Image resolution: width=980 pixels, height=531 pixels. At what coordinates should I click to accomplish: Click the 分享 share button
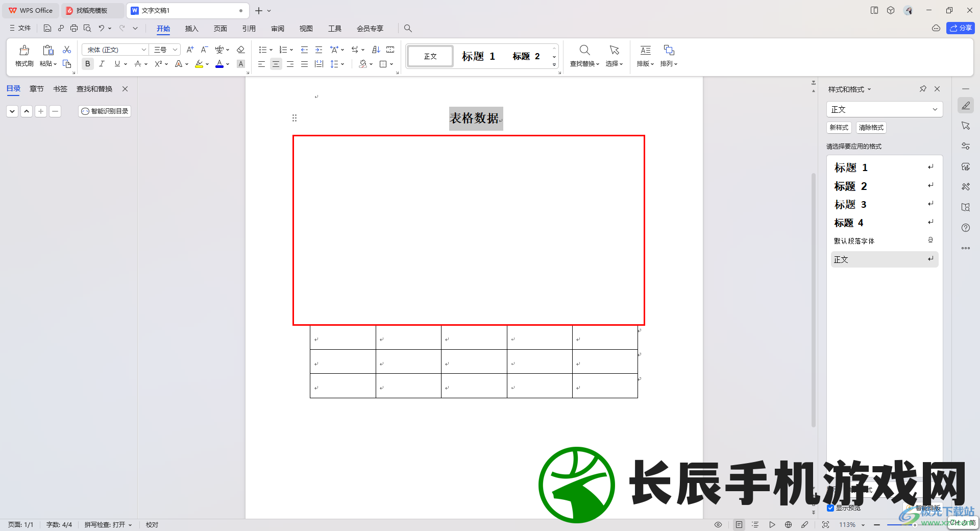(x=961, y=28)
